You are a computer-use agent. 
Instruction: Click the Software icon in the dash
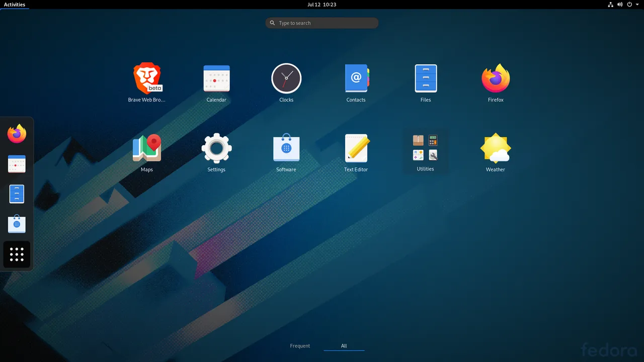pyautogui.click(x=17, y=224)
